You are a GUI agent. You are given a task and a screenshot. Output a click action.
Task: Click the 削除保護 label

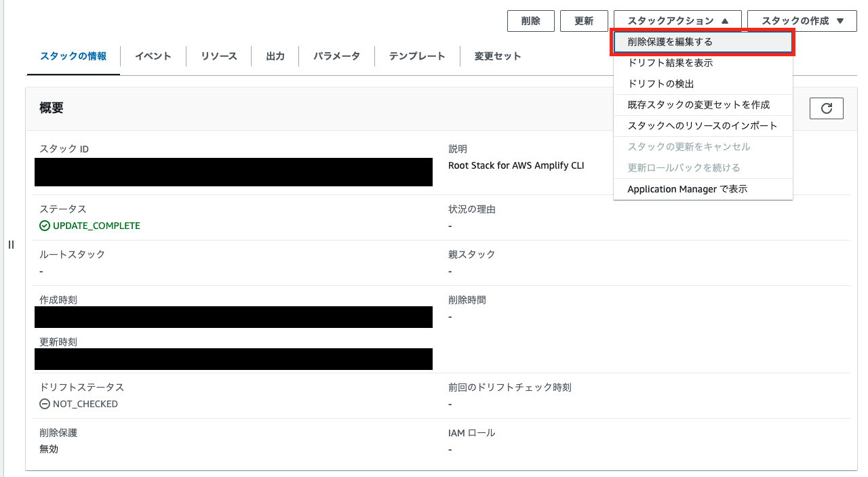click(58, 433)
